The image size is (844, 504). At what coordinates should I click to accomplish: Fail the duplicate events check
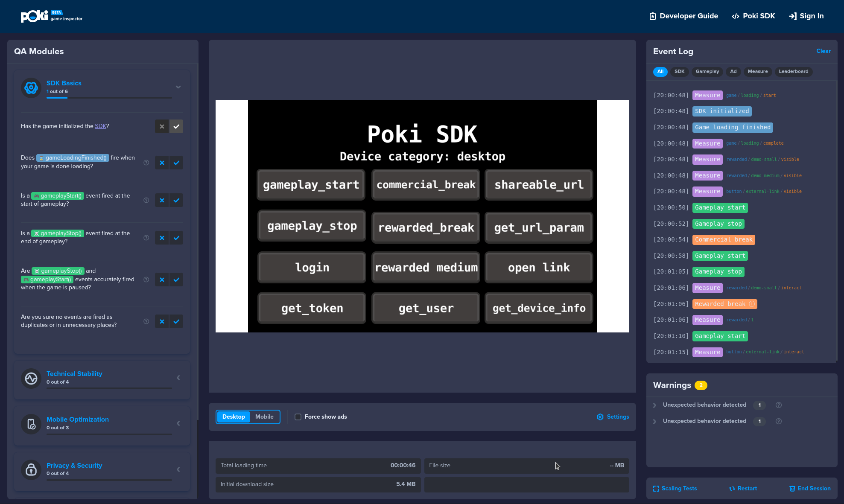click(x=162, y=321)
